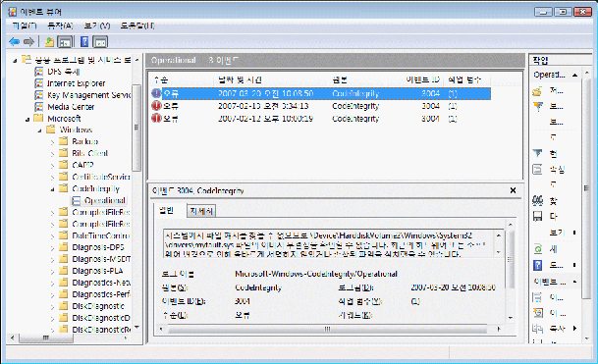The width and height of the screenshot is (598, 364).
Task: Click the blue Help icon in action pane
Action: 538,265
